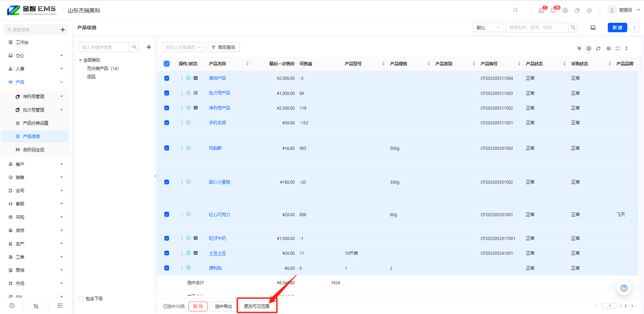Collapse the sidebar with the indent icon
This screenshot has height=314, width=644.
(x=60, y=305)
